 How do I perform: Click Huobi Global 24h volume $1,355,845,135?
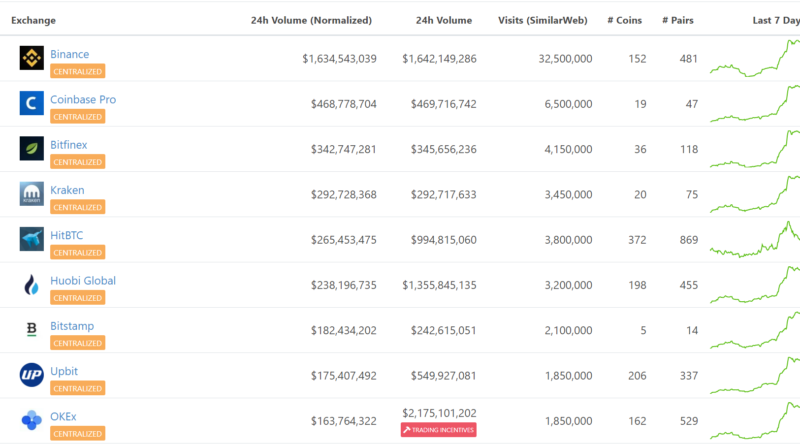coord(439,285)
